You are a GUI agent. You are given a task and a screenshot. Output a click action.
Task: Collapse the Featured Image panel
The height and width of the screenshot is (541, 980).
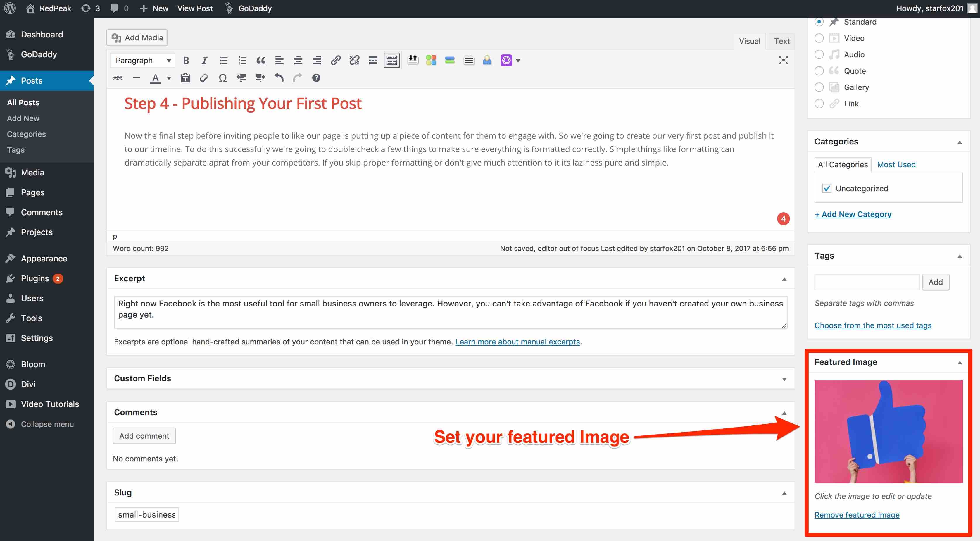960,363
